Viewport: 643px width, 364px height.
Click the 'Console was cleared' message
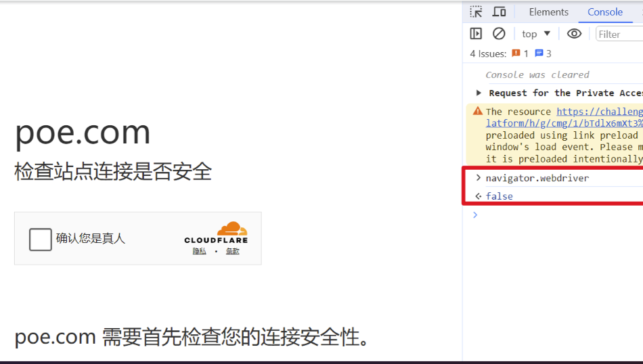point(537,74)
